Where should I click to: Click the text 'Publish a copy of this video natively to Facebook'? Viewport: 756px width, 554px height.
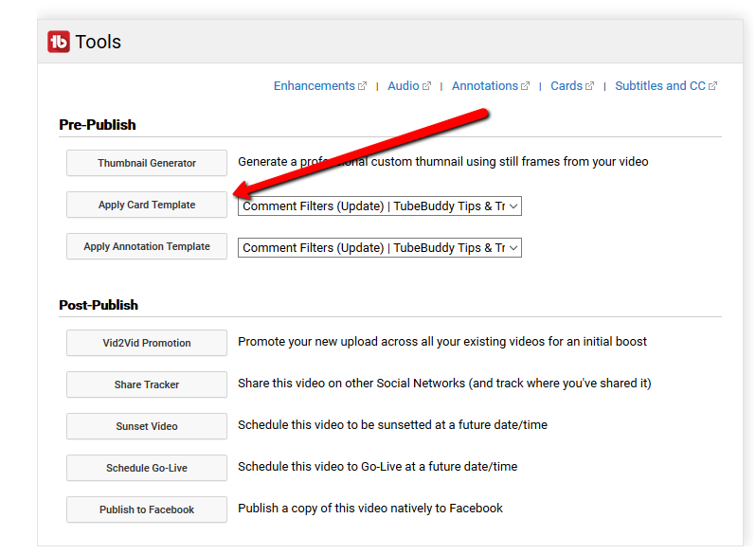pyautogui.click(x=370, y=509)
